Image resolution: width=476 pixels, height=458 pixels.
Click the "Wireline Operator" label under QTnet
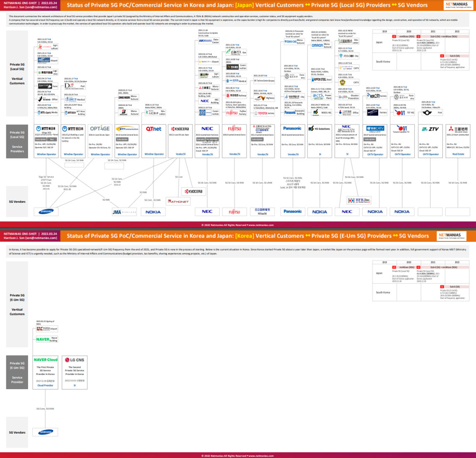[x=154, y=154]
